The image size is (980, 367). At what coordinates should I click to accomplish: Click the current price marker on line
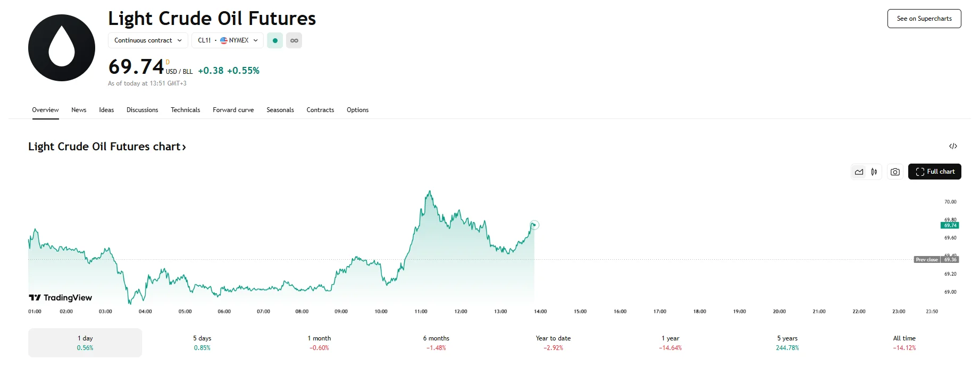click(x=534, y=225)
